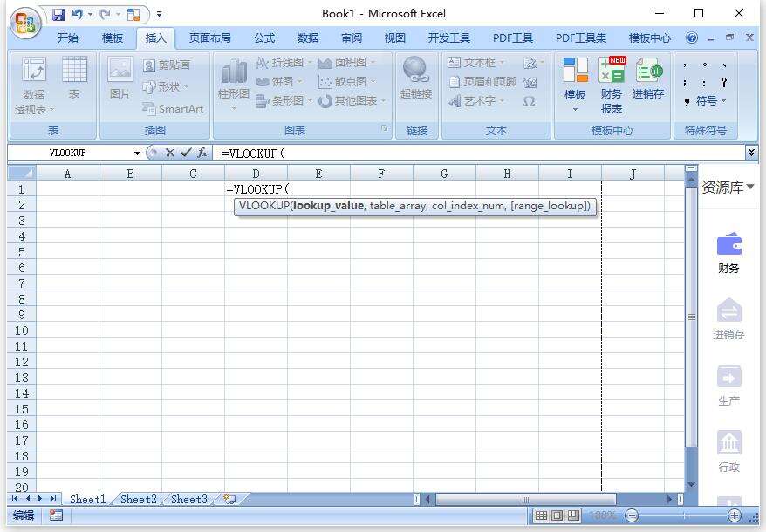The height and width of the screenshot is (532, 766).
Task: Click the Excel help question mark icon
Action: click(x=692, y=38)
